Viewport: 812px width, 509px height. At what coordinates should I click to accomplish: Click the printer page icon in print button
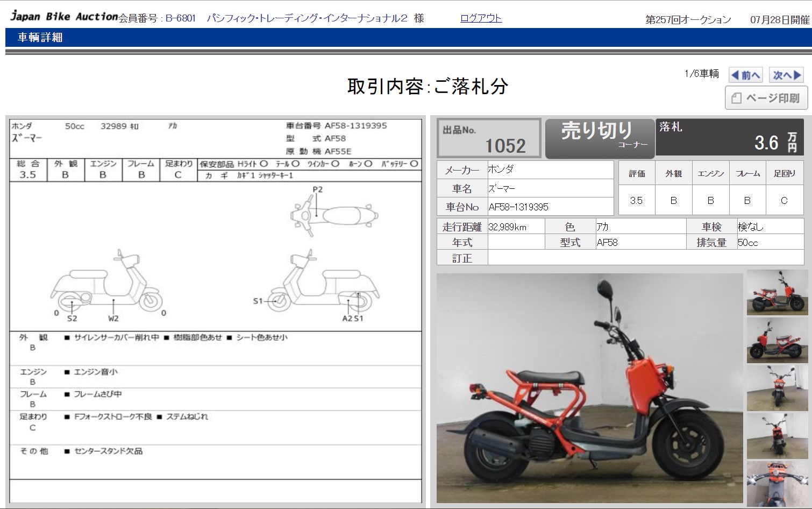point(736,98)
